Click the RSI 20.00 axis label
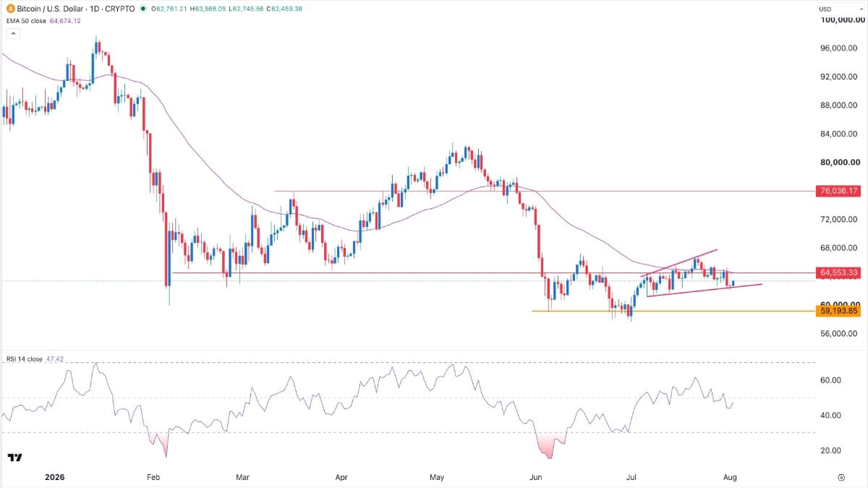The height and width of the screenshot is (488, 868). [x=830, y=450]
